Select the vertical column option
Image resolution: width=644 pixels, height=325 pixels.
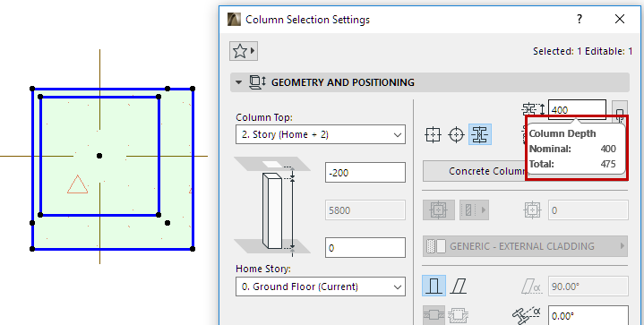point(434,286)
